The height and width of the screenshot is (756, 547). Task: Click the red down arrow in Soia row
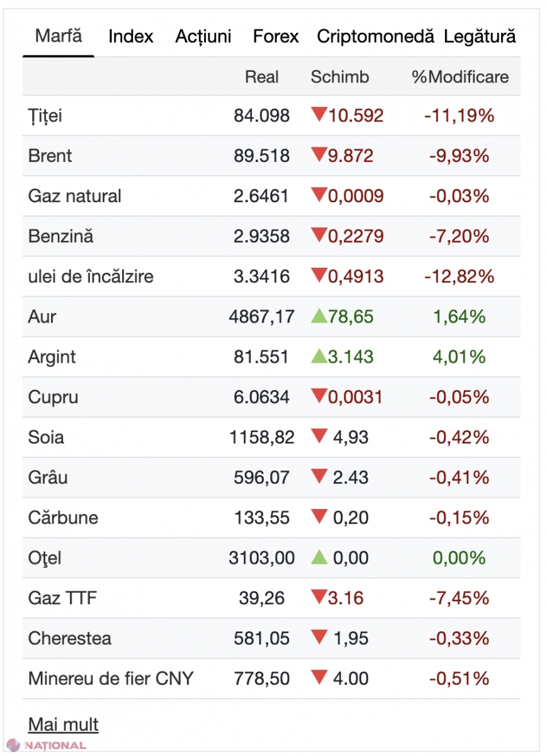319,436
